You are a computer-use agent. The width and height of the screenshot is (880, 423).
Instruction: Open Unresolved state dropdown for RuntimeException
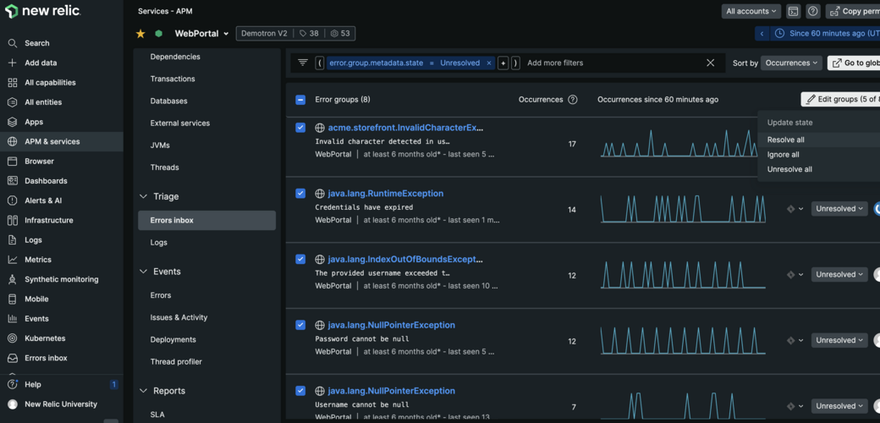coord(838,209)
